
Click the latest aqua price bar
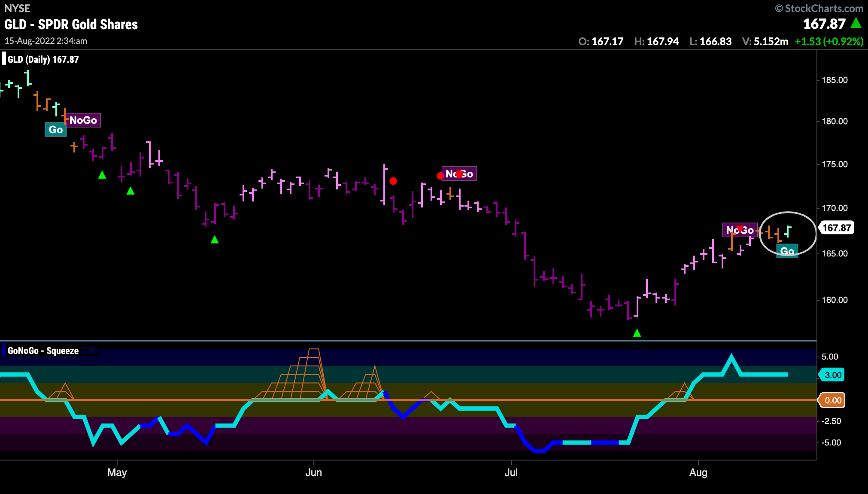pyautogui.click(x=788, y=232)
